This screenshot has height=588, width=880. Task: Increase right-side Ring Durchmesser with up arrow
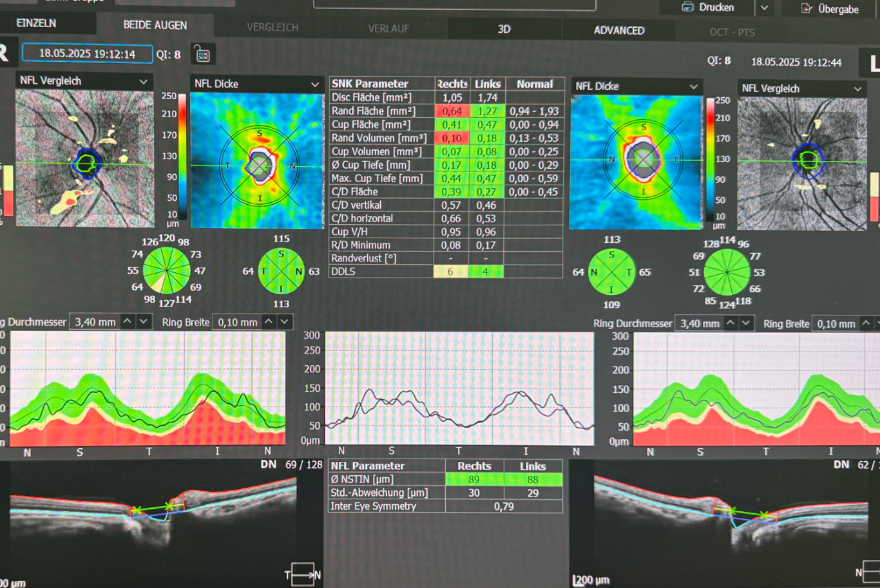pyautogui.click(x=730, y=323)
